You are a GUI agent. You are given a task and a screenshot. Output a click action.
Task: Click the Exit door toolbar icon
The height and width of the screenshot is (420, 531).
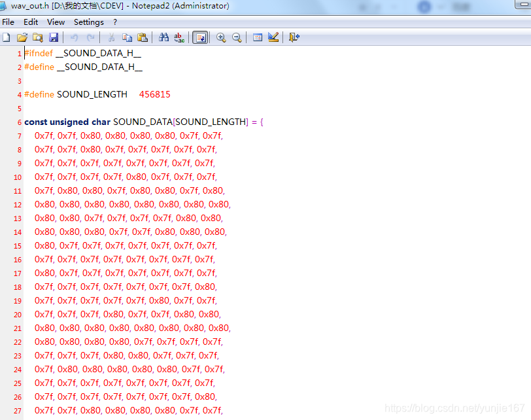point(294,37)
